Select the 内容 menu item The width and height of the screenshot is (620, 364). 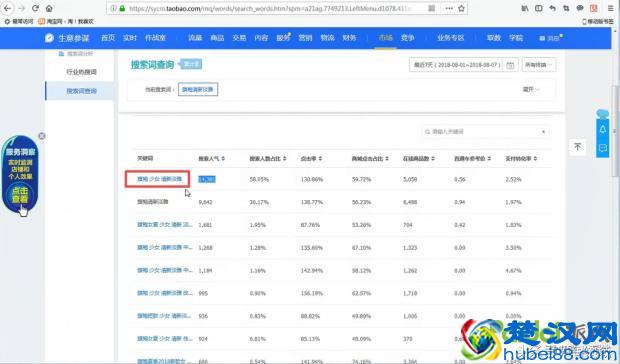261,38
